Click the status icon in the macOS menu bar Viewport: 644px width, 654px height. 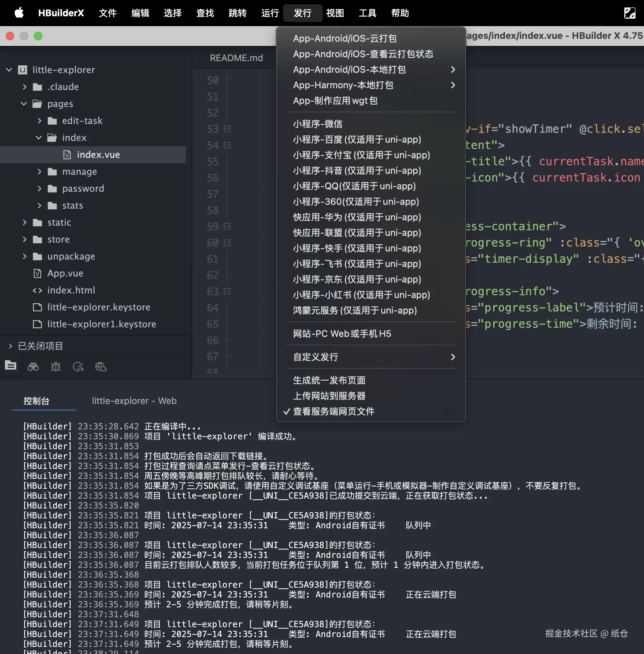[x=630, y=13]
